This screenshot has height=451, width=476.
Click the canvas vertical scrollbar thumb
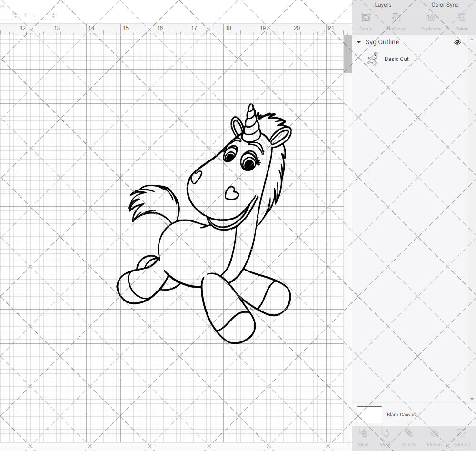coord(347,54)
